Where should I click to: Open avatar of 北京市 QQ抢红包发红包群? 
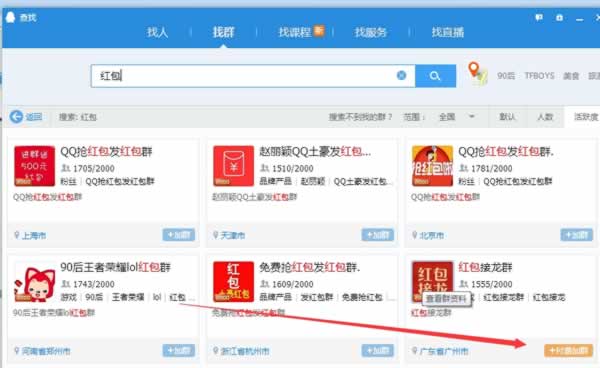click(x=432, y=166)
